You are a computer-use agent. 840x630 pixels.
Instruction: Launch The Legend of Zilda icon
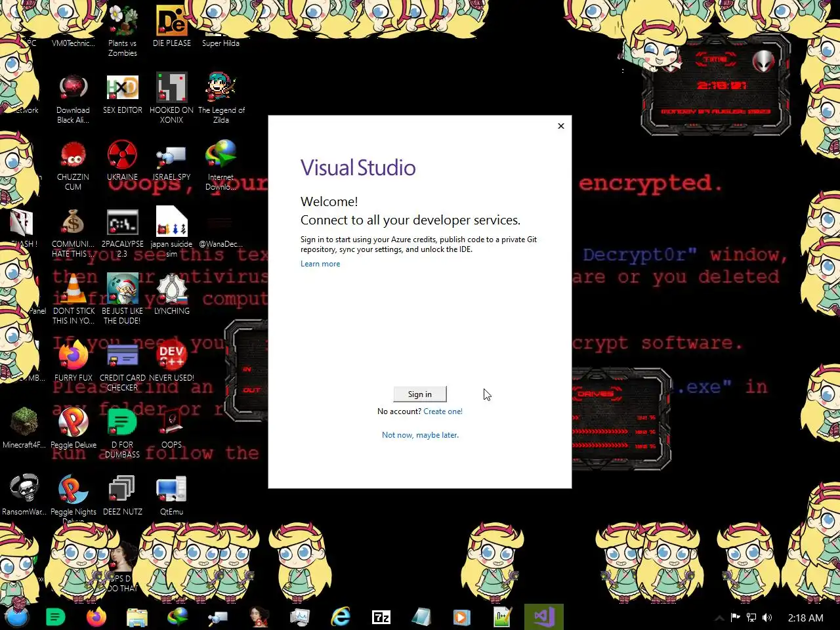click(x=221, y=98)
